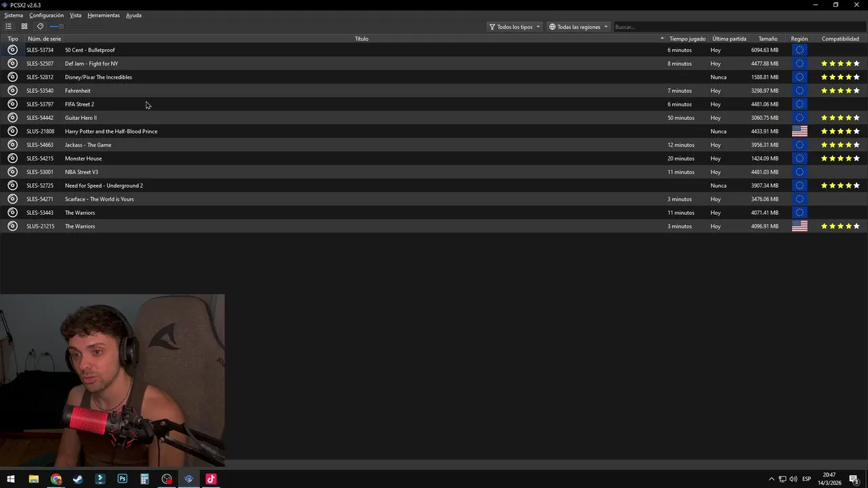Select Need for Speed - Underground 2 title
868x488 pixels.
point(104,185)
